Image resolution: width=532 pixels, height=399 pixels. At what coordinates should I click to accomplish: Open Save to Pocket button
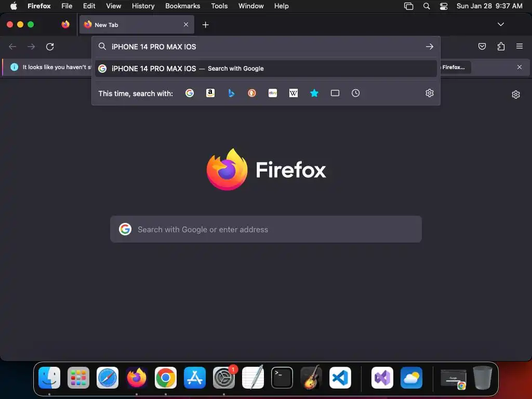tap(482, 46)
